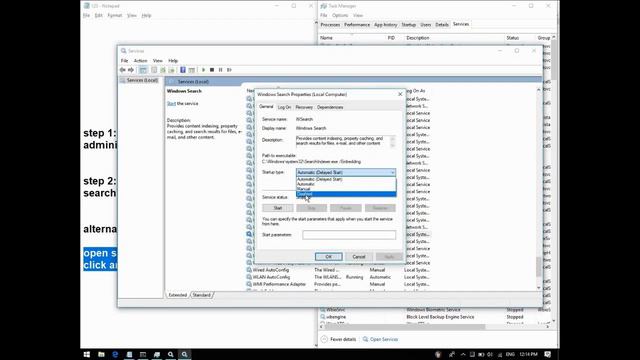Select WLAN AutoConfig service row

coord(338,277)
